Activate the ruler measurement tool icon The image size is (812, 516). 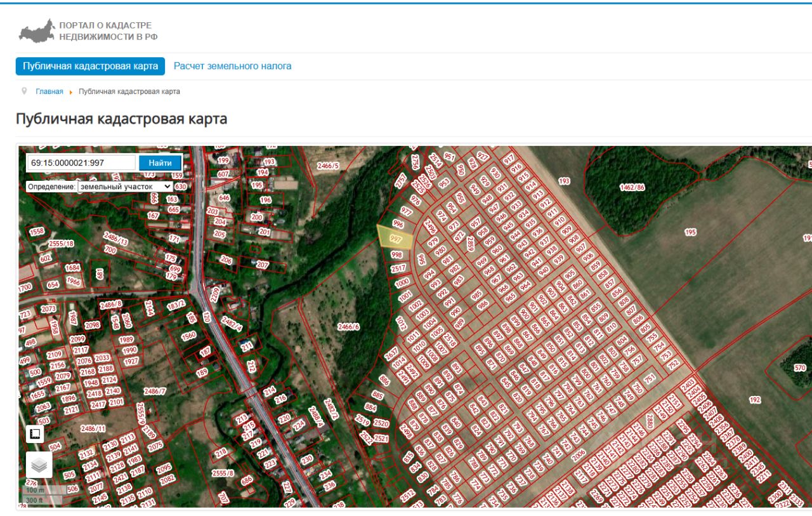[x=35, y=433]
